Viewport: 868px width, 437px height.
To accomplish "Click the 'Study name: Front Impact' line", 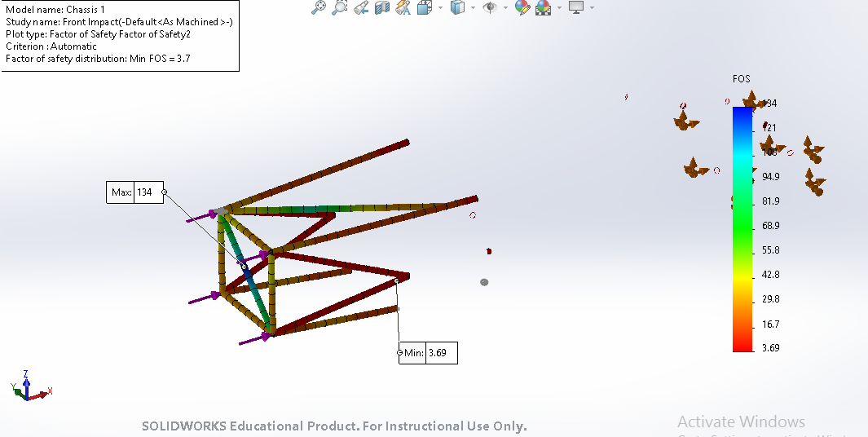I will click(x=119, y=21).
